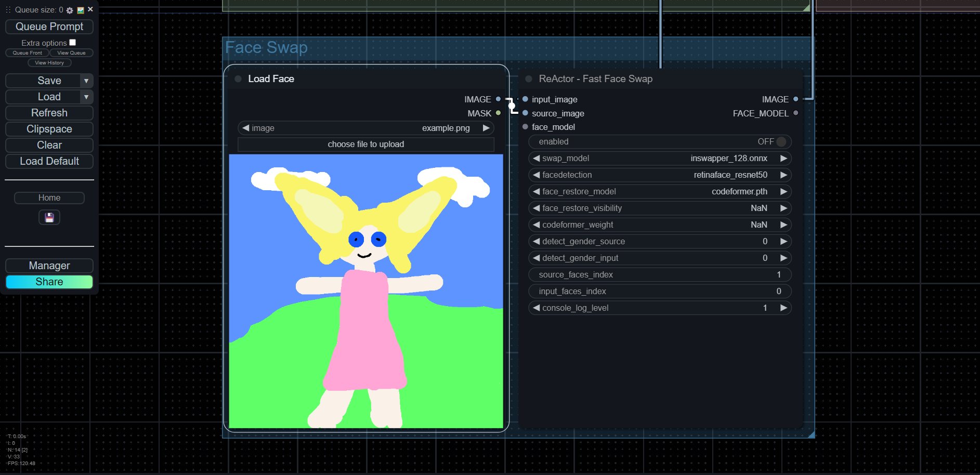
Task: Click the next arrow on swap_model
Action: pos(783,159)
